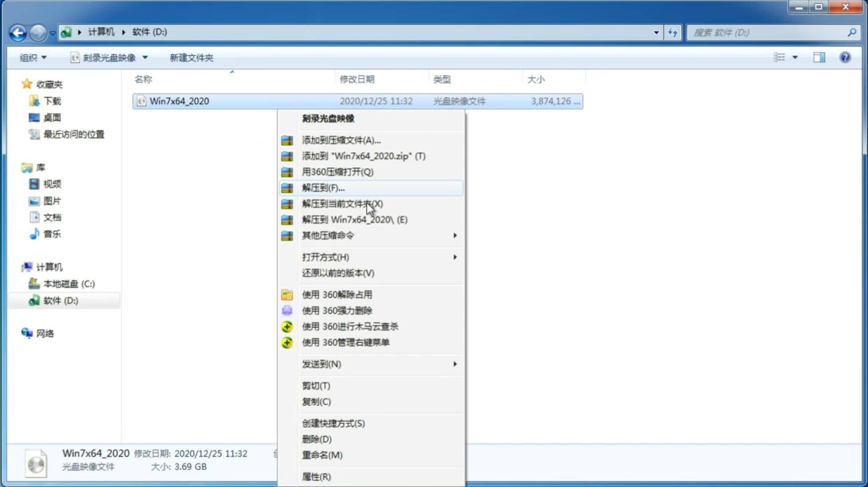The width and height of the screenshot is (868, 487).
Task: Expand 打开方式 submenu arrow
Action: click(x=455, y=257)
